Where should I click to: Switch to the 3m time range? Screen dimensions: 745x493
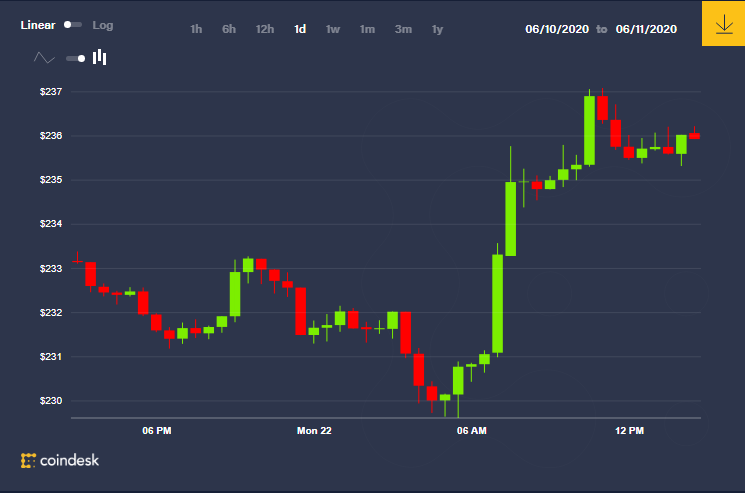coord(403,29)
